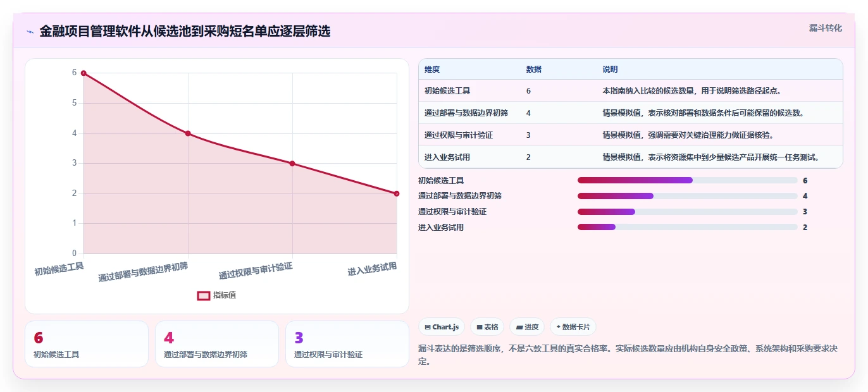Click the table description mentioning 关键治理能力
868x392 pixels.
pyautogui.click(x=688, y=135)
